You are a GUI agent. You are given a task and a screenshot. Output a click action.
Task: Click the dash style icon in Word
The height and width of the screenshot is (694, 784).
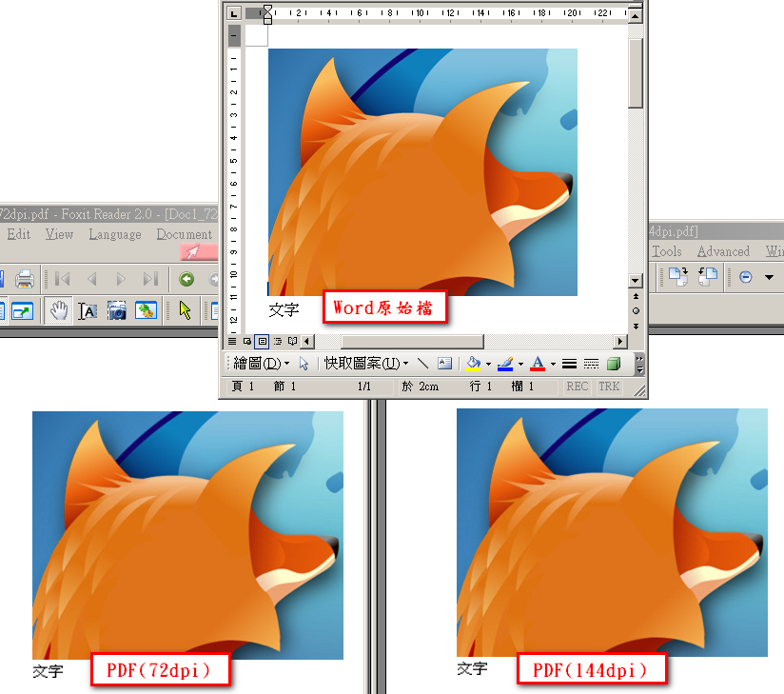click(x=591, y=364)
